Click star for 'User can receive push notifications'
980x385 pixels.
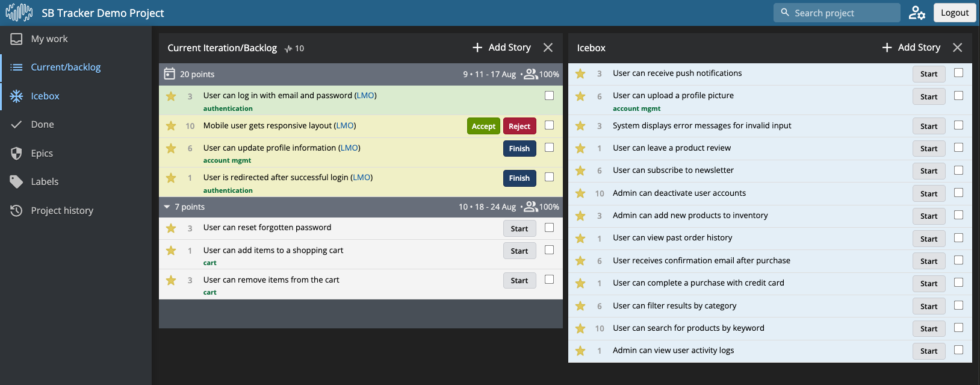(x=580, y=74)
